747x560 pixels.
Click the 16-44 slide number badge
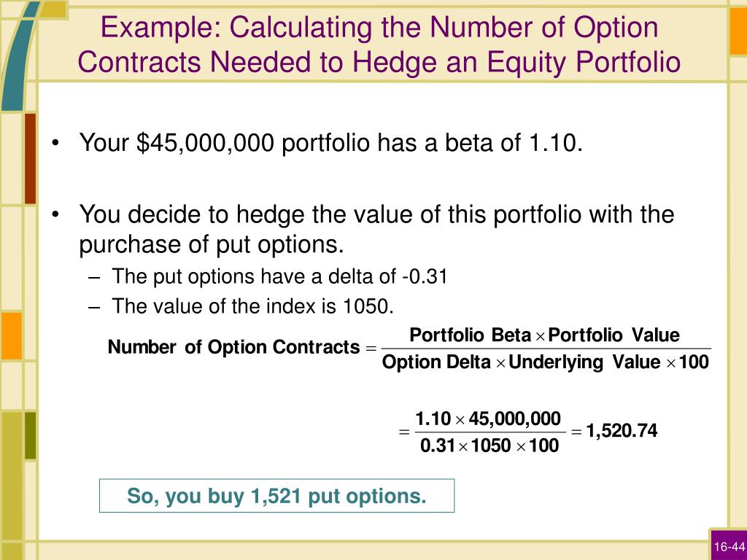[729, 546]
